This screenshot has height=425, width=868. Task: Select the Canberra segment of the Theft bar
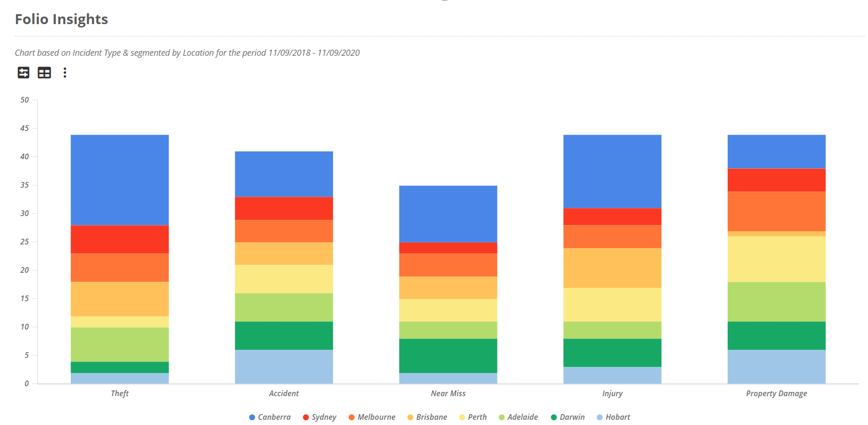click(x=120, y=180)
